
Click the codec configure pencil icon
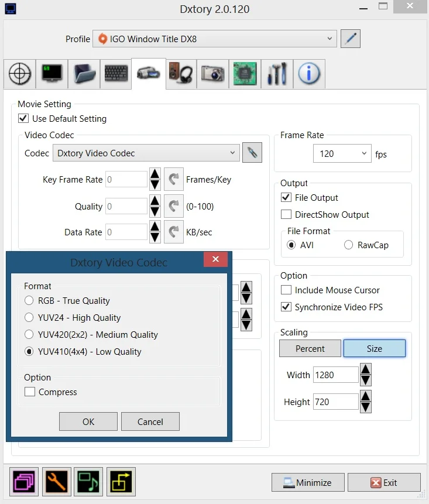tap(252, 153)
